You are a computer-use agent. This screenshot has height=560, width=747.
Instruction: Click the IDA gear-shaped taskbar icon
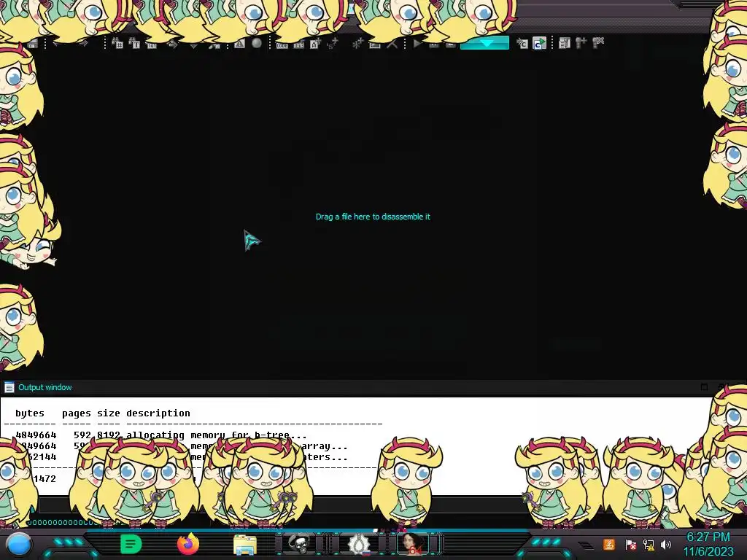[358, 544]
